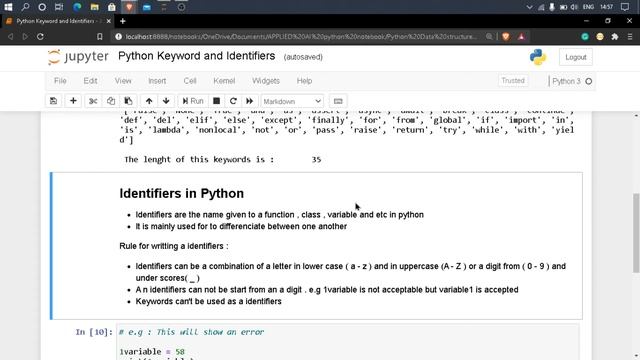Open the browser main menu

(x=630, y=37)
